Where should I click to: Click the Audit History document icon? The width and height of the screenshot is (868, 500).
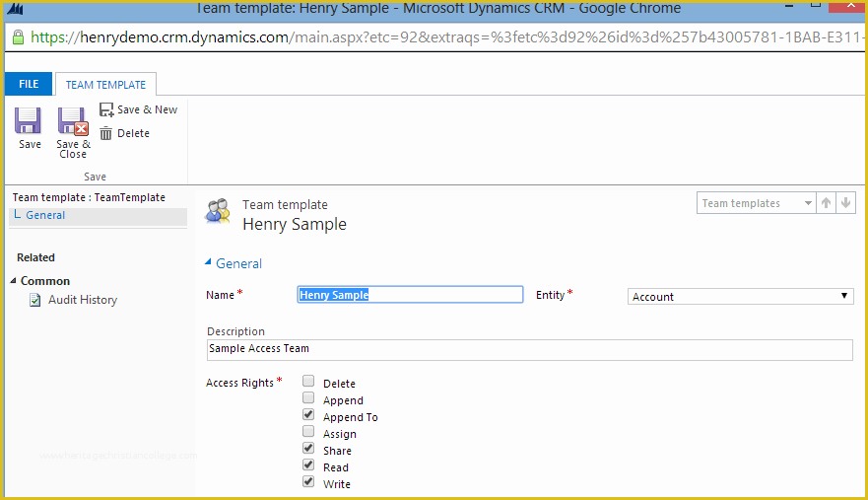pyautogui.click(x=35, y=300)
